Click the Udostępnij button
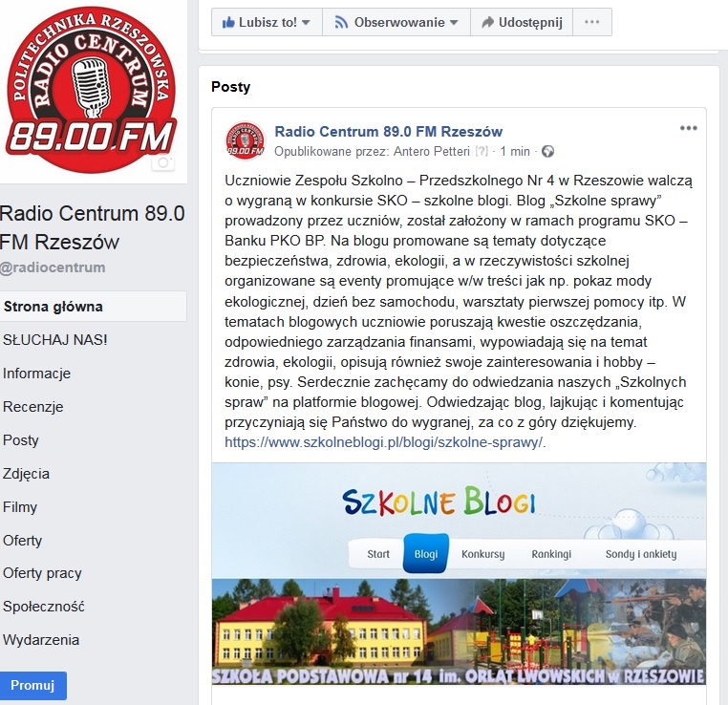The image size is (728, 705). pos(522,22)
